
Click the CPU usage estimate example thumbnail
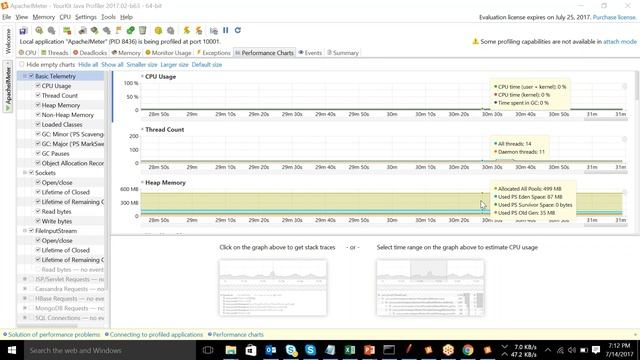coord(430,288)
